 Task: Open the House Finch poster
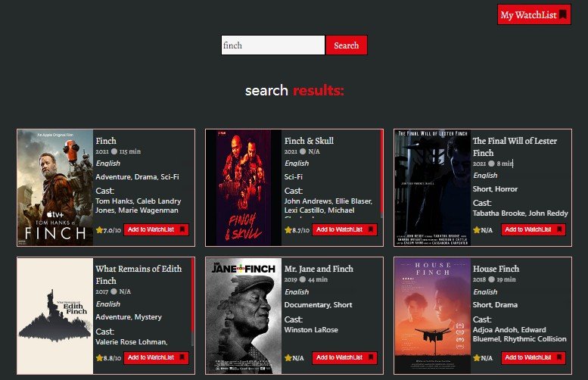pyautogui.click(x=432, y=316)
